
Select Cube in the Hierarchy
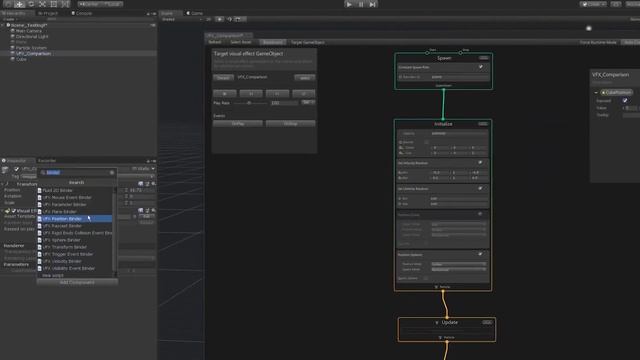pyautogui.click(x=21, y=59)
